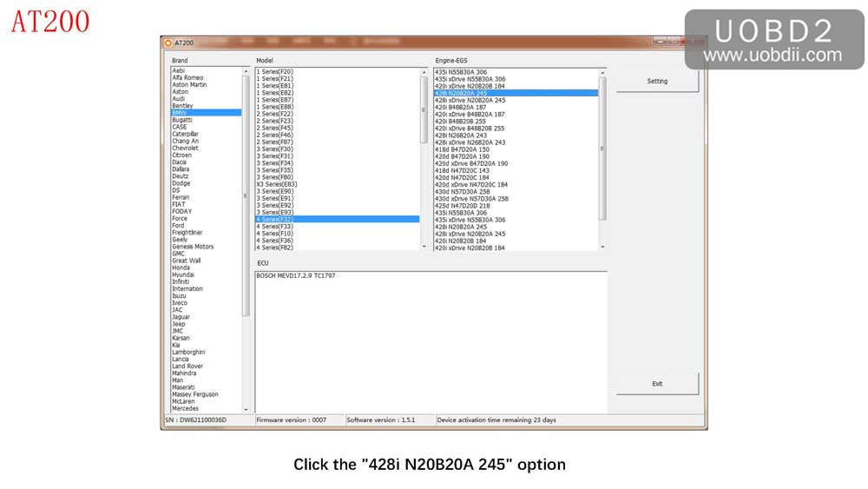Click Software version 1.5.1 status field
This screenshot has height=489, width=868.
pos(389,420)
